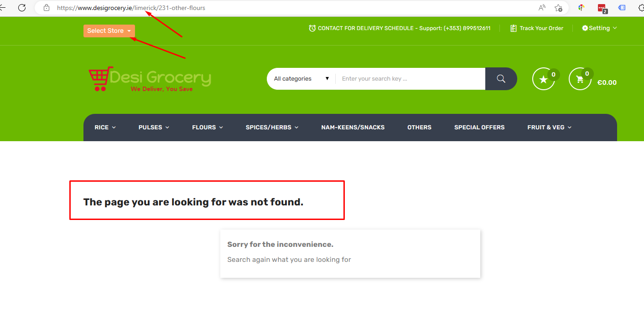The height and width of the screenshot is (327, 644).
Task: Click the read aloud icon in address bar
Action: point(542,8)
